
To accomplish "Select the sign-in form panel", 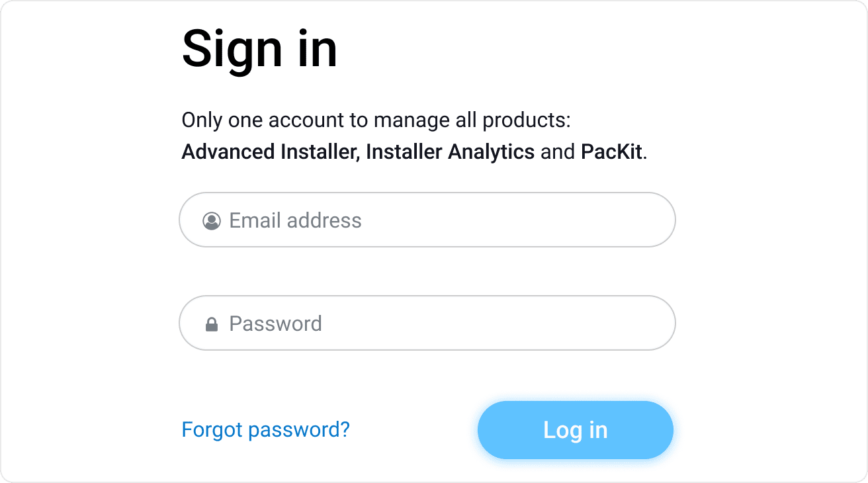I will [434, 241].
